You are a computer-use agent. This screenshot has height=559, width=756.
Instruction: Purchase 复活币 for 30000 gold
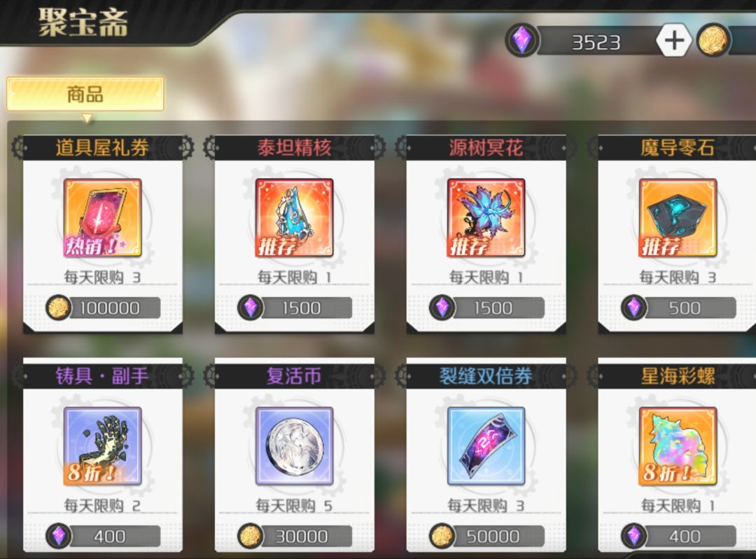point(295,536)
